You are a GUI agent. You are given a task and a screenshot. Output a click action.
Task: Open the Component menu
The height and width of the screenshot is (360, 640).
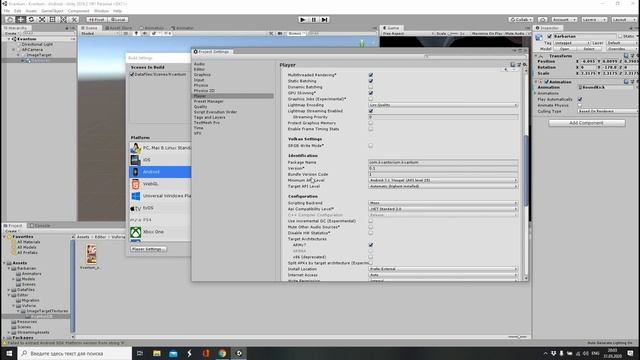coord(78,11)
